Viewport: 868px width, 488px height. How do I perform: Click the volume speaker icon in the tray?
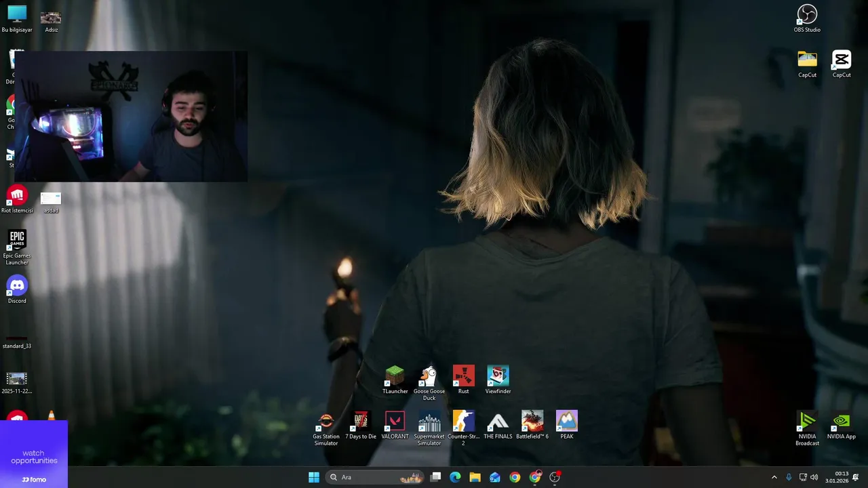[814, 477]
